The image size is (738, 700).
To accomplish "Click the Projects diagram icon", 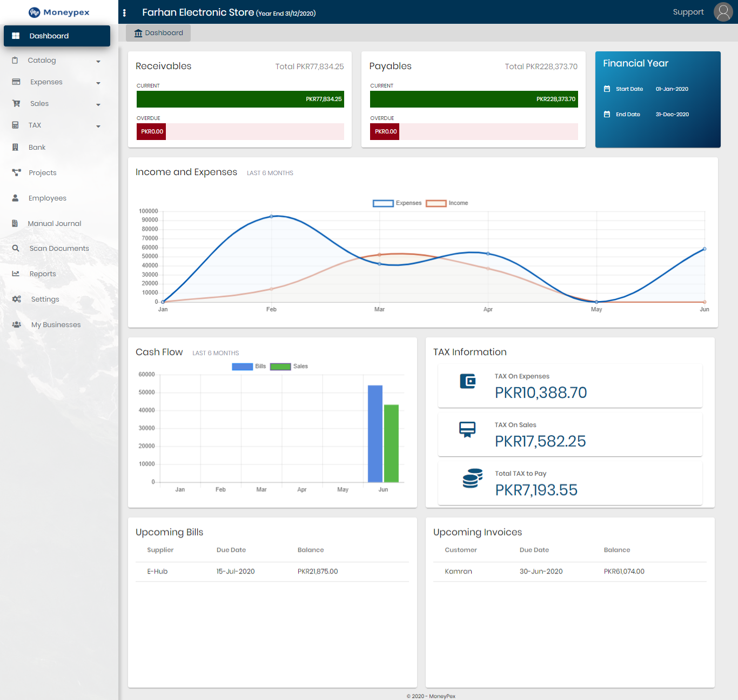I will click(x=16, y=172).
